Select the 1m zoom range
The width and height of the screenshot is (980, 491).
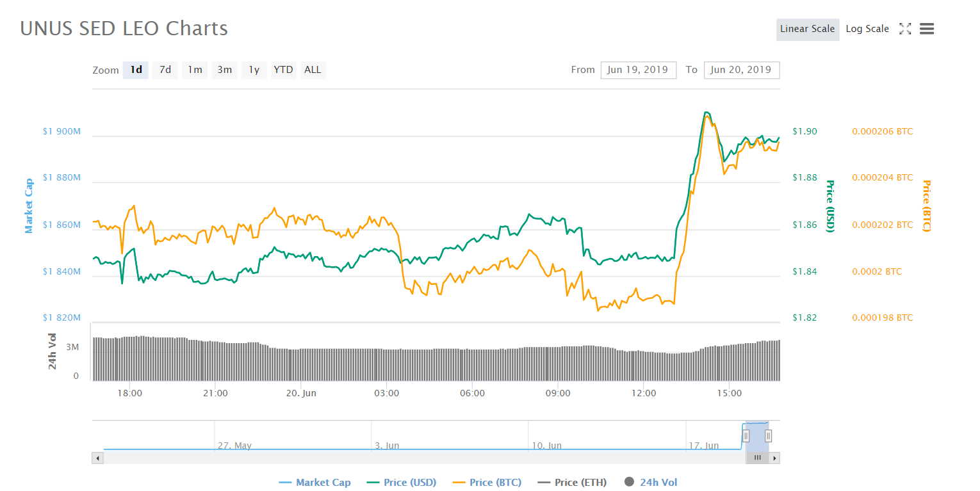pyautogui.click(x=195, y=70)
